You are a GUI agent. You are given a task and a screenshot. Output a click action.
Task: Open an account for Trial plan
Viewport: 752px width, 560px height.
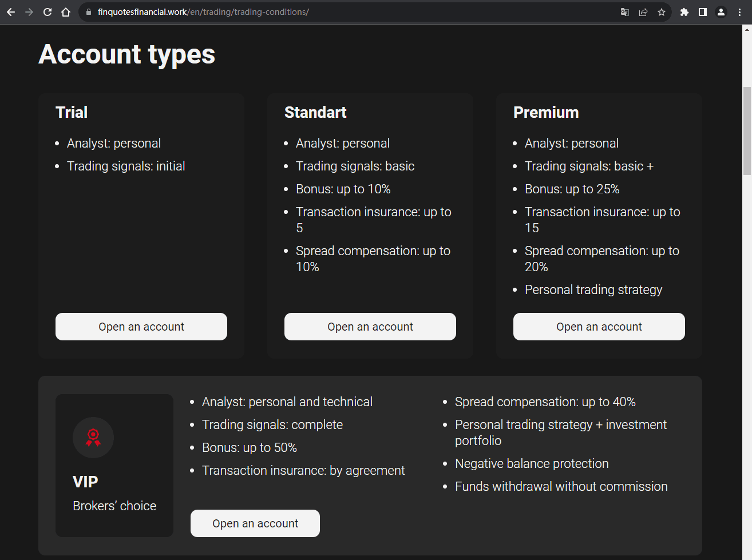141,327
